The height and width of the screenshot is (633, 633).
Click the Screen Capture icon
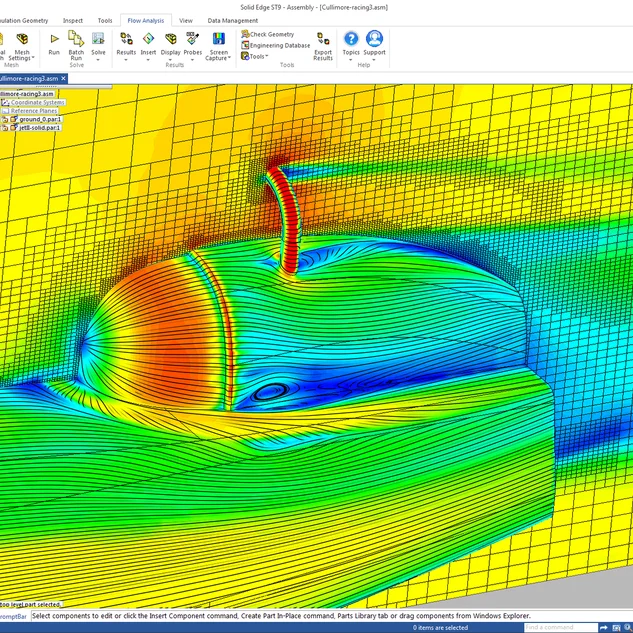click(218, 38)
